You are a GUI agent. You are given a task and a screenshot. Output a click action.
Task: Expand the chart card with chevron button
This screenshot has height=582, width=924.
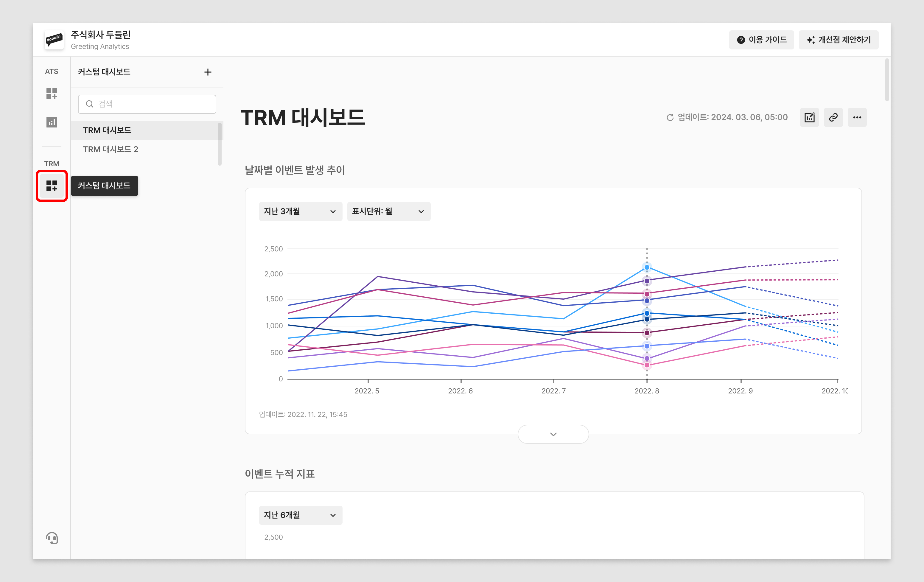point(553,434)
